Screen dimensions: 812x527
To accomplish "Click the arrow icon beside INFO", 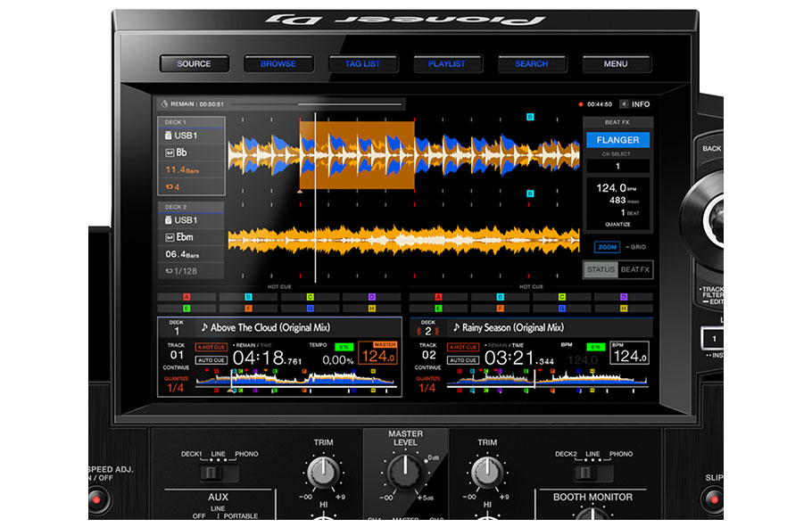I will pyautogui.click(x=624, y=104).
